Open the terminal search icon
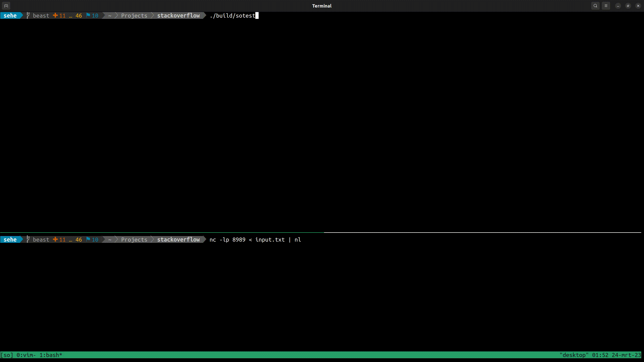Screen dimensions: 644x362 [x=595, y=6]
